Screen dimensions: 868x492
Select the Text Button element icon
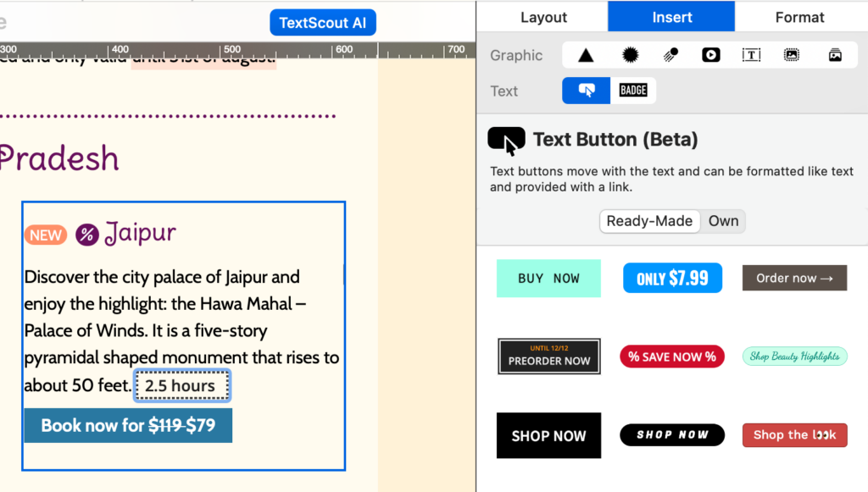point(587,91)
